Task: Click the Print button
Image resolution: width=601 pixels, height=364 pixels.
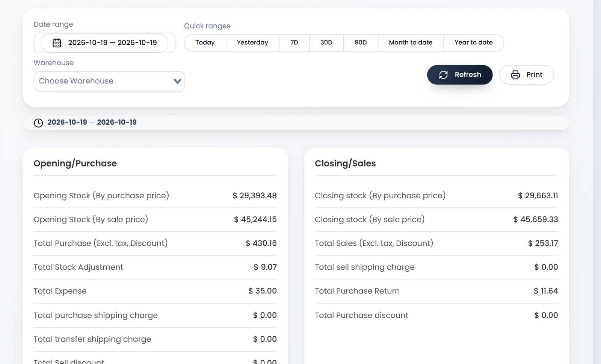Action: (x=526, y=75)
